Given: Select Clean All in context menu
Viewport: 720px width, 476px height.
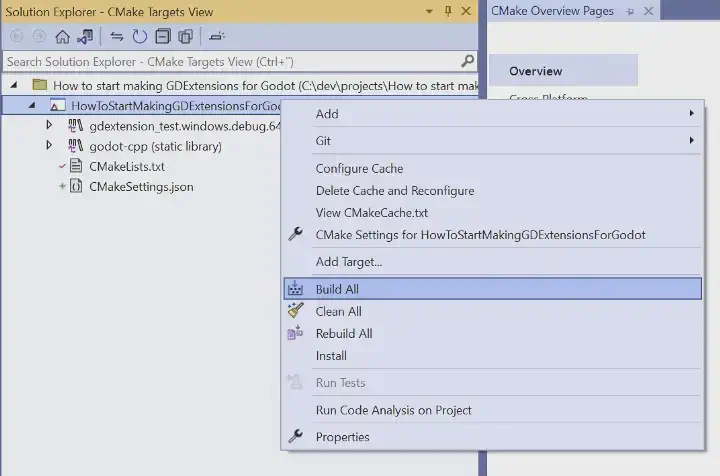Looking at the screenshot, I should click(493, 311).
